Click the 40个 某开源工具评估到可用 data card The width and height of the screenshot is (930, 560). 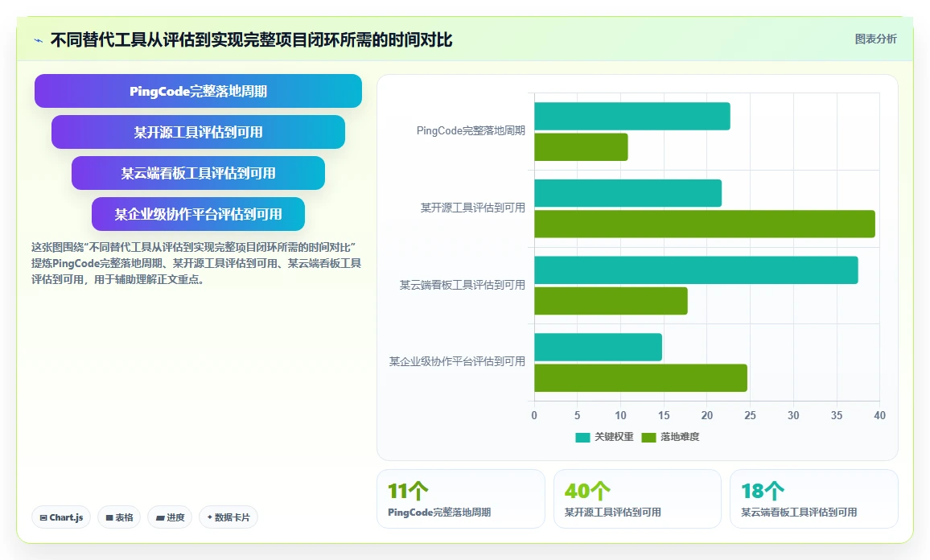click(638, 499)
